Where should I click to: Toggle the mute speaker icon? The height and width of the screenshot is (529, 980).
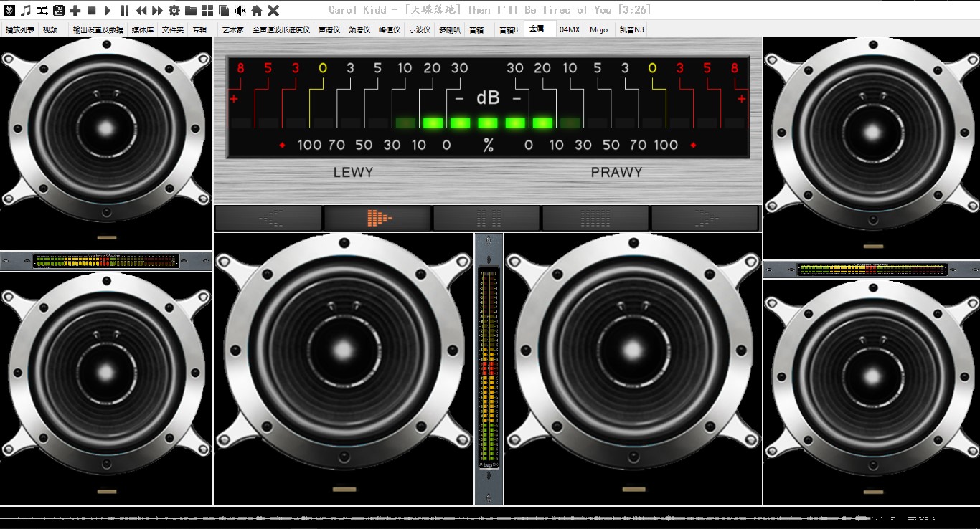coord(240,11)
